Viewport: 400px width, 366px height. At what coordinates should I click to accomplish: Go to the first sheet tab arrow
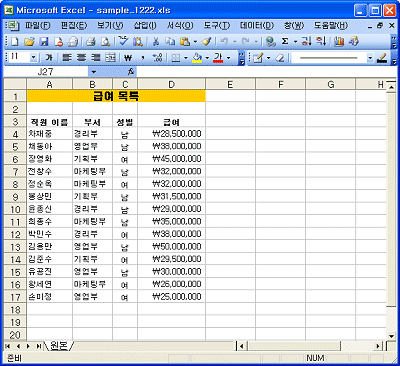(x=8, y=346)
